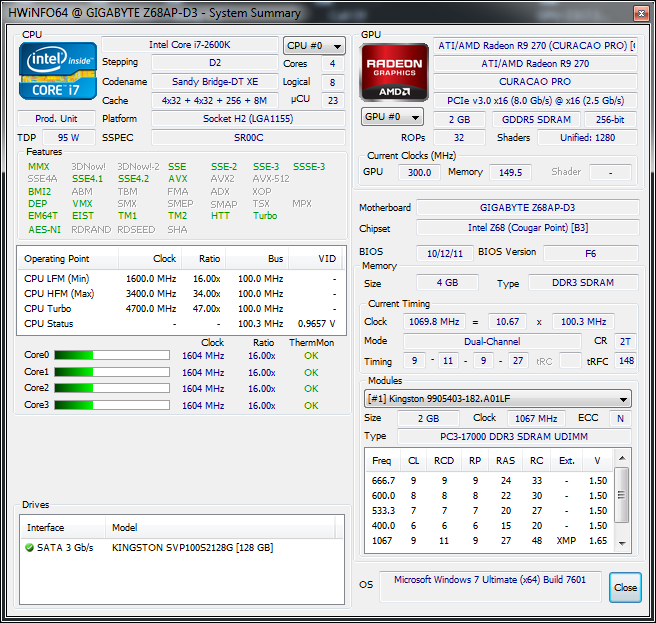The height and width of the screenshot is (623, 656).
Task: Click the Core2 usage bar
Action: coord(112,388)
